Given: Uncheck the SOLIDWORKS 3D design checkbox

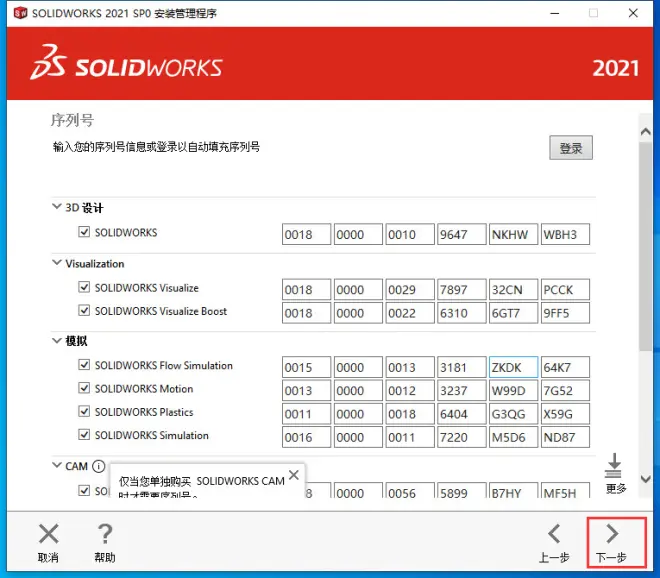Looking at the screenshot, I should [x=84, y=232].
